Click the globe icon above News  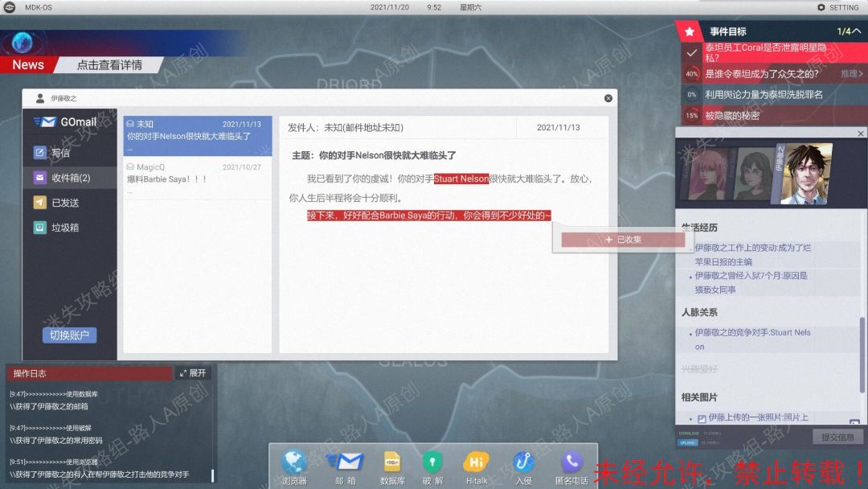[x=23, y=42]
